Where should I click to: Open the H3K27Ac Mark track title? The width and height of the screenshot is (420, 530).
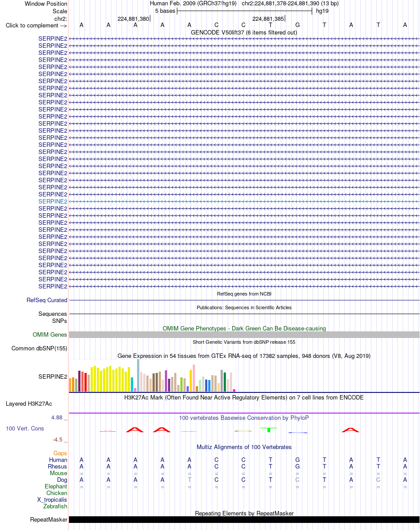pyautogui.click(x=244, y=397)
